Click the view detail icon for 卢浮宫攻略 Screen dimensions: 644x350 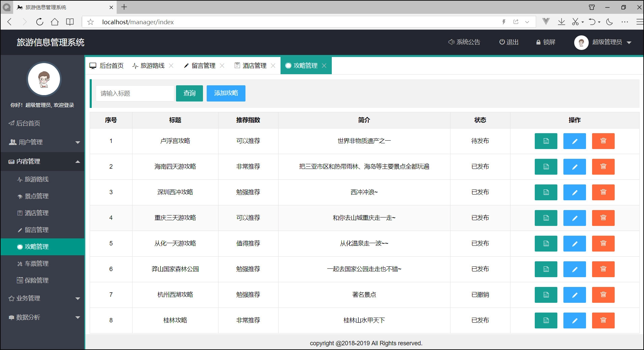[546, 141]
